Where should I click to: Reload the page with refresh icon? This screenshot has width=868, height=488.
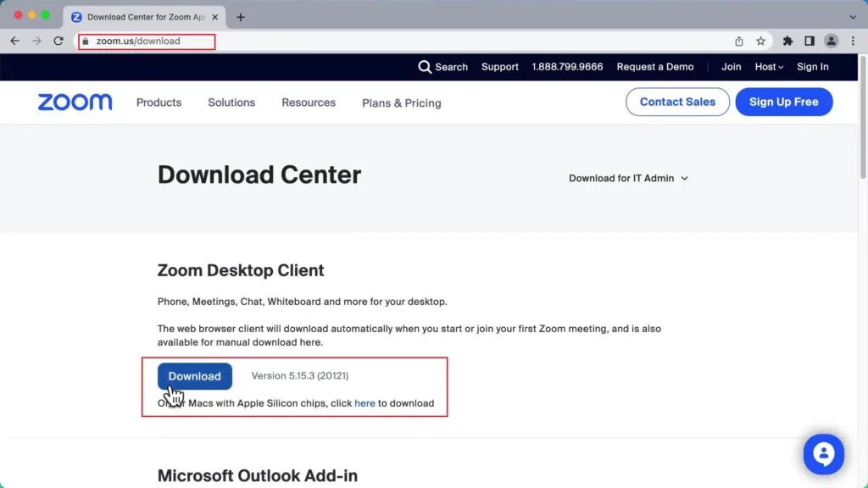(x=58, y=41)
